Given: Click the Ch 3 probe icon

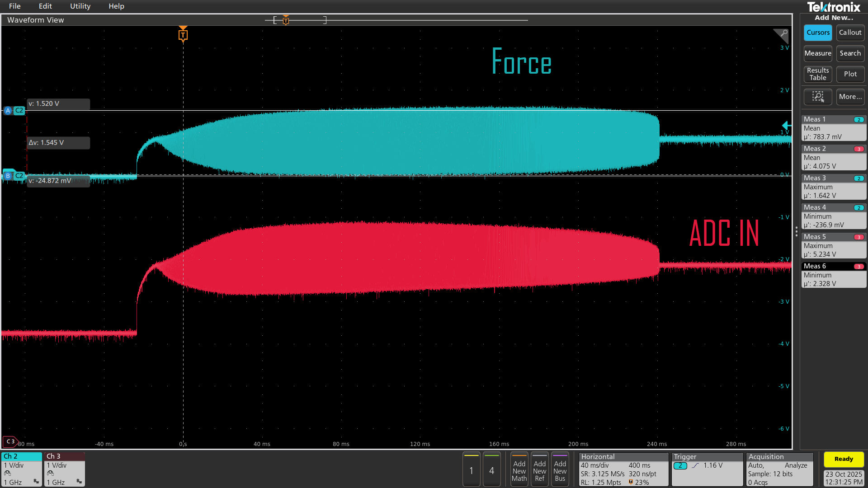Looking at the screenshot, I should [x=51, y=474].
